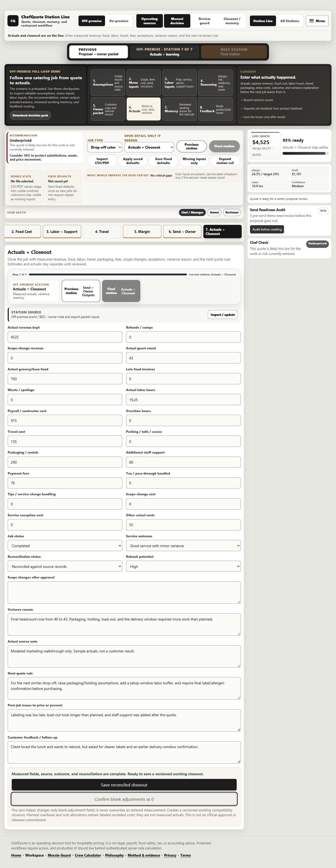Open the Workspace footer link
Viewport: 336px width, 868px height.
click(34, 855)
